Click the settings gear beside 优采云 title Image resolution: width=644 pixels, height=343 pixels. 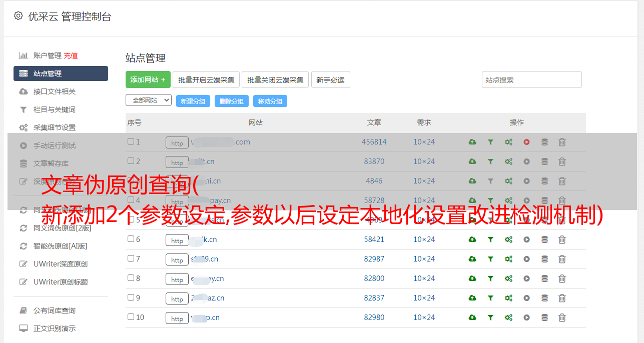(19, 16)
